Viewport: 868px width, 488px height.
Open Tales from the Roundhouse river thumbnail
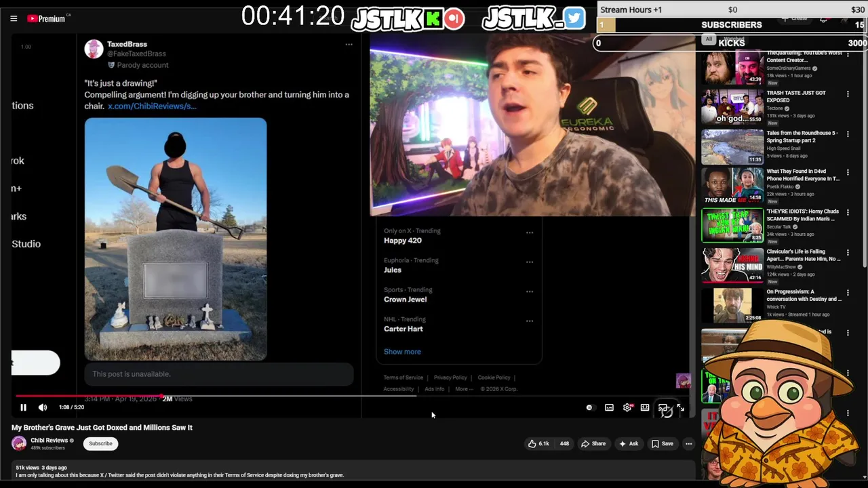(x=732, y=146)
